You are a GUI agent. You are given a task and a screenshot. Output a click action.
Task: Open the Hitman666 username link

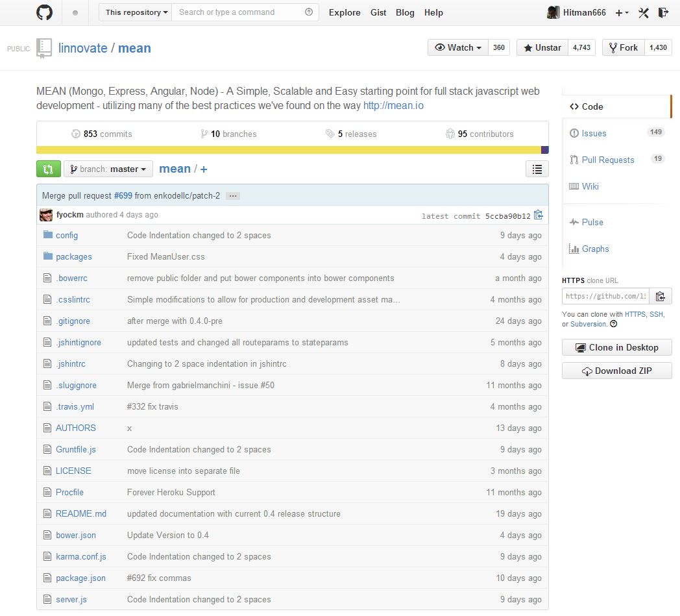coord(584,12)
